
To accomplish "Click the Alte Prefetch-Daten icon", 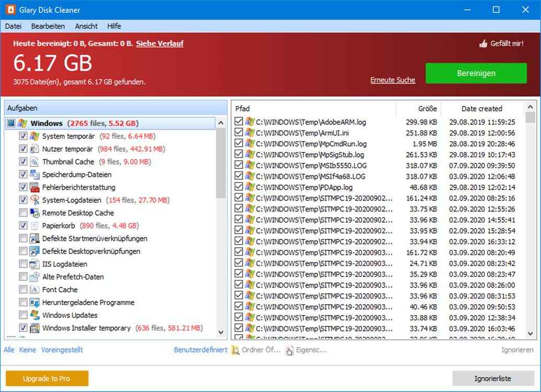I will coord(34,276).
